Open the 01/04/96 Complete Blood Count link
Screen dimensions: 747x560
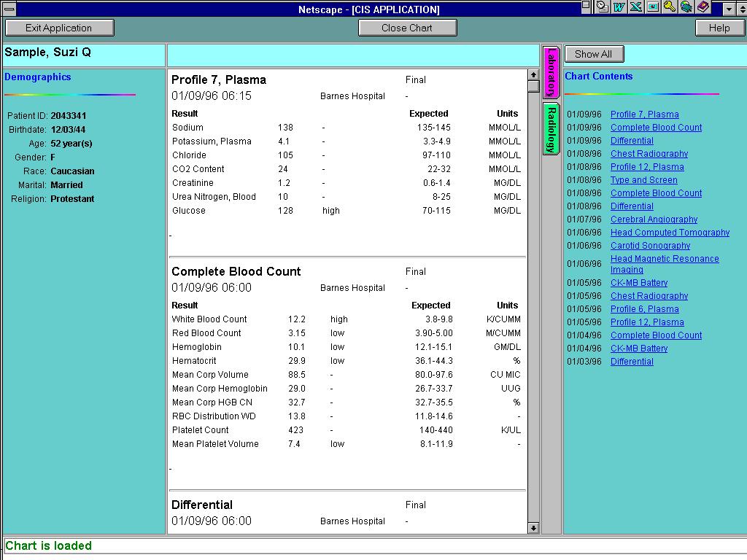pos(656,335)
